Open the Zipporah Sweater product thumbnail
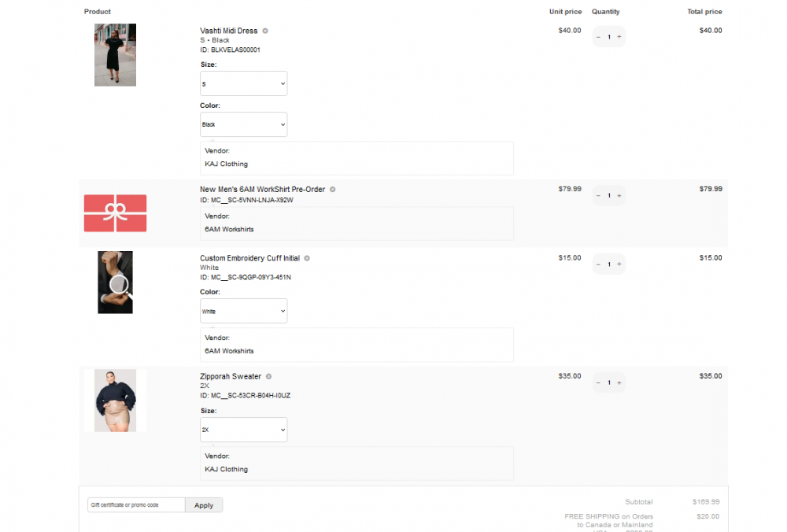The image size is (787, 532). click(x=115, y=400)
